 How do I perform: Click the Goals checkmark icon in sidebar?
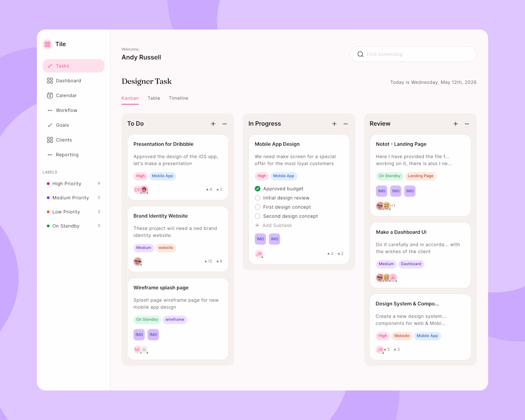click(x=50, y=125)
